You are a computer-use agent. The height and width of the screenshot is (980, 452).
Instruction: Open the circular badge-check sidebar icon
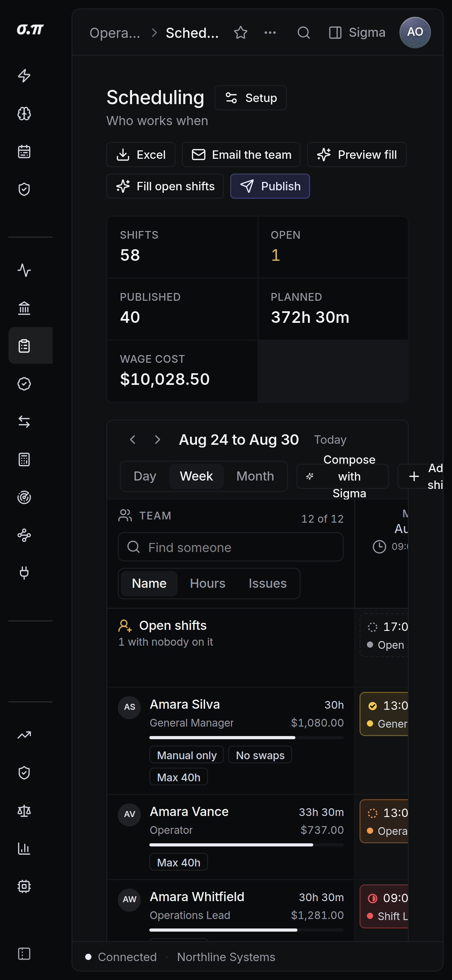coord(24,384)
